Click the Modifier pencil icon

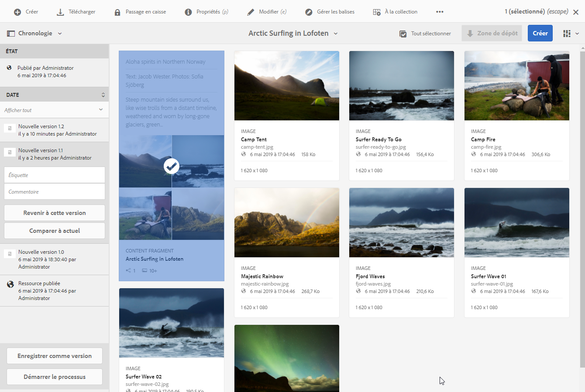click(251, 12)
